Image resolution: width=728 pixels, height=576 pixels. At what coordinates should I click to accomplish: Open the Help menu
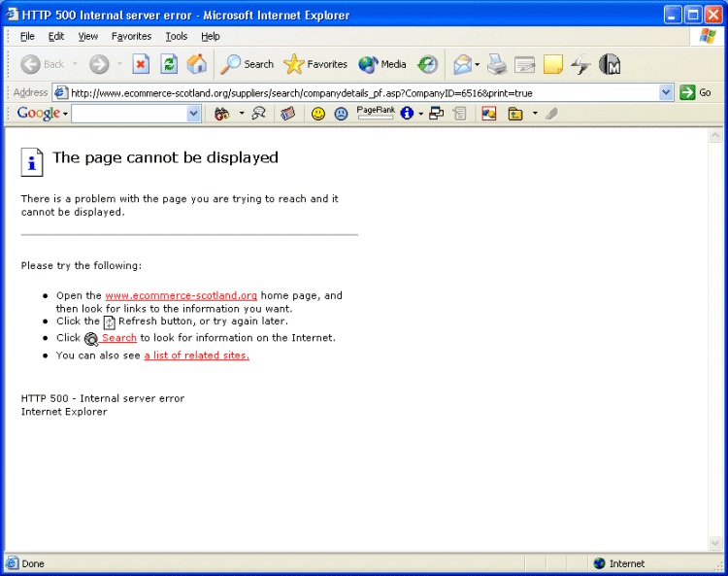pyautogui.click(x=211, y=36)
